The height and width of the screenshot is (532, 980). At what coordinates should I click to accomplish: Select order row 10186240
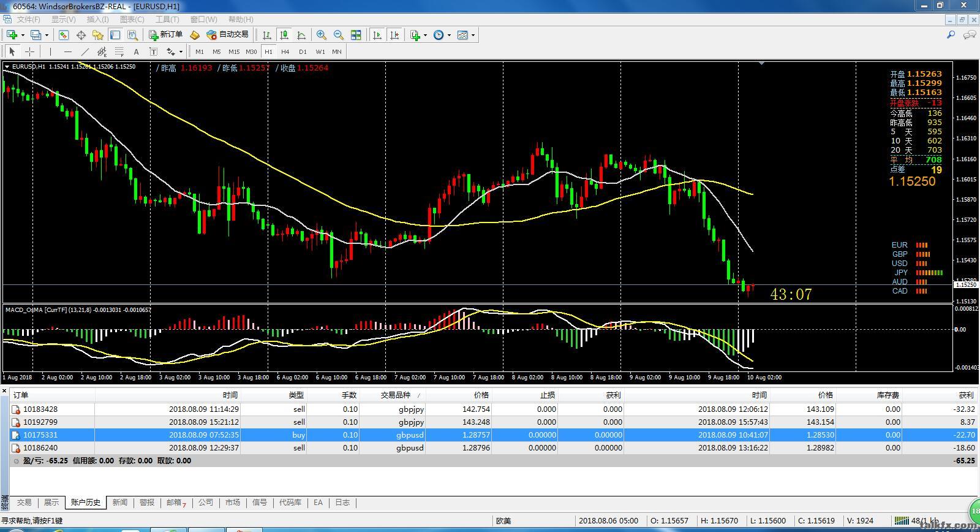(x=493, y=447)
